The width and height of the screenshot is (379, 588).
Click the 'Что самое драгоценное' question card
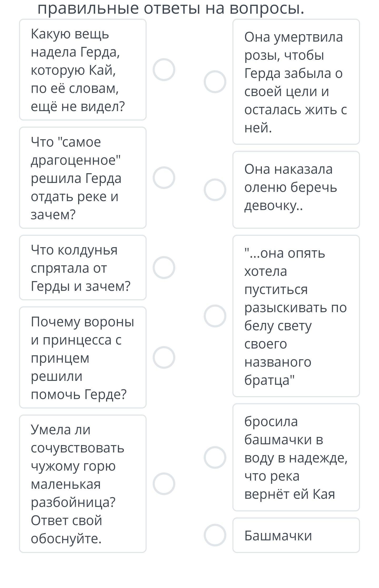click(83, 178)
